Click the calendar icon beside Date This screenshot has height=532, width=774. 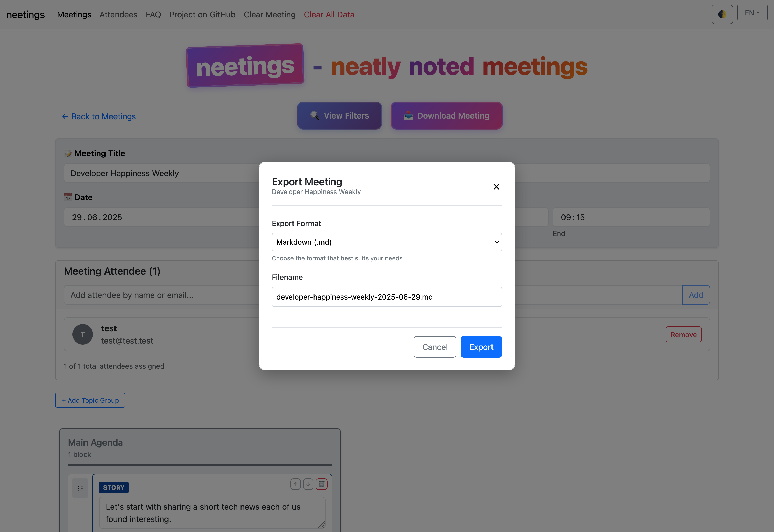[x=68, y=197]
